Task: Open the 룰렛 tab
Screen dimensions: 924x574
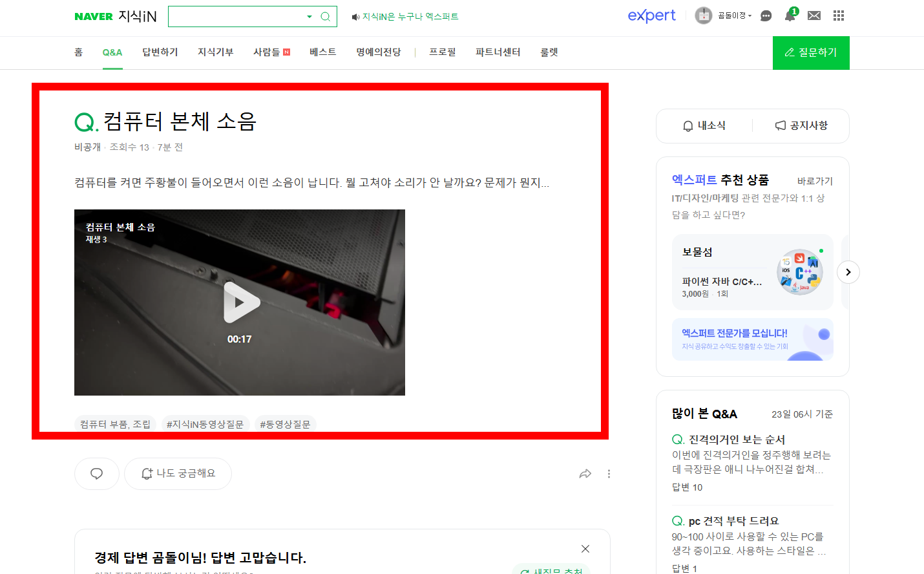Action: coord(549,52)
